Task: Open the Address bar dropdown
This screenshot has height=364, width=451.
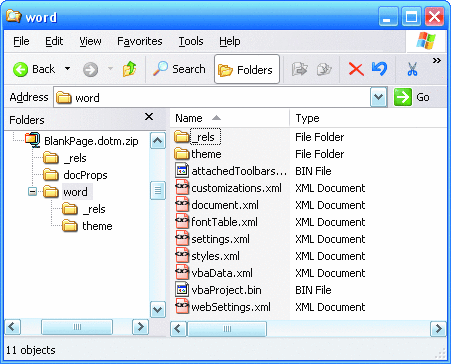Action: tap(379, 97)
